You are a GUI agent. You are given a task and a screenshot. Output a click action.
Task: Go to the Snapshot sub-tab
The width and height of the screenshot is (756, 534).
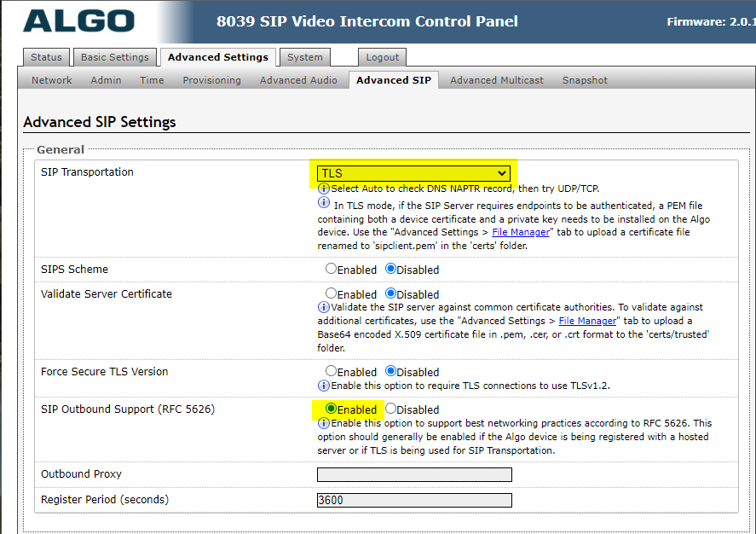coord(585,80)
